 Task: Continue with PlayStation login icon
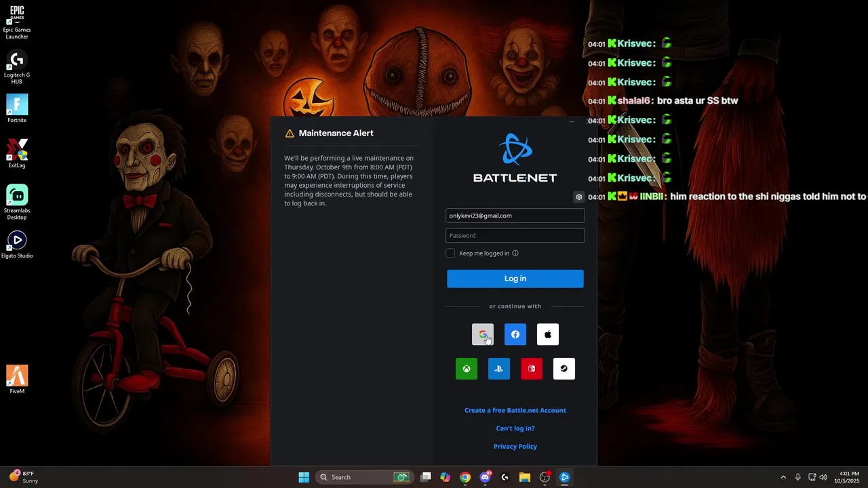[499, 369]
